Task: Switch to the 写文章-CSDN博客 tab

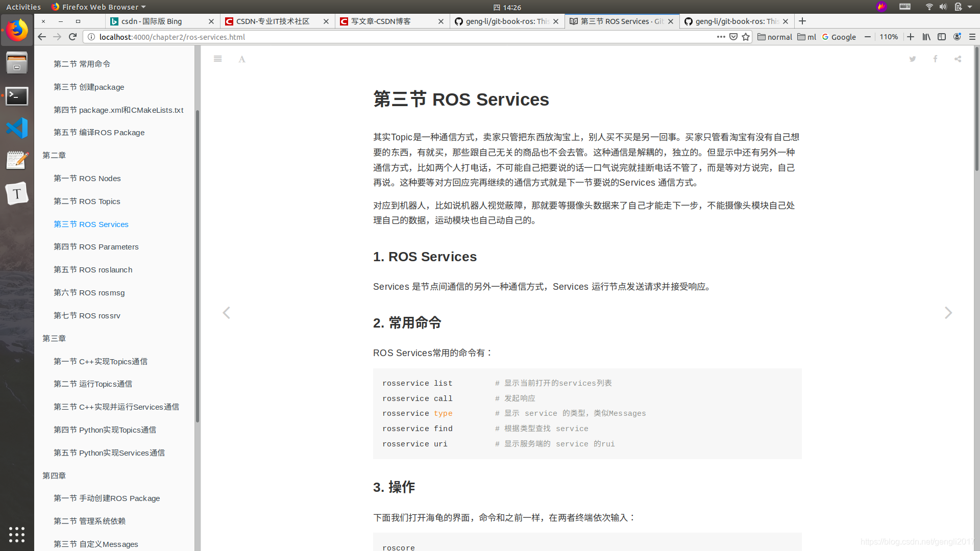Action: pos(391,21)
